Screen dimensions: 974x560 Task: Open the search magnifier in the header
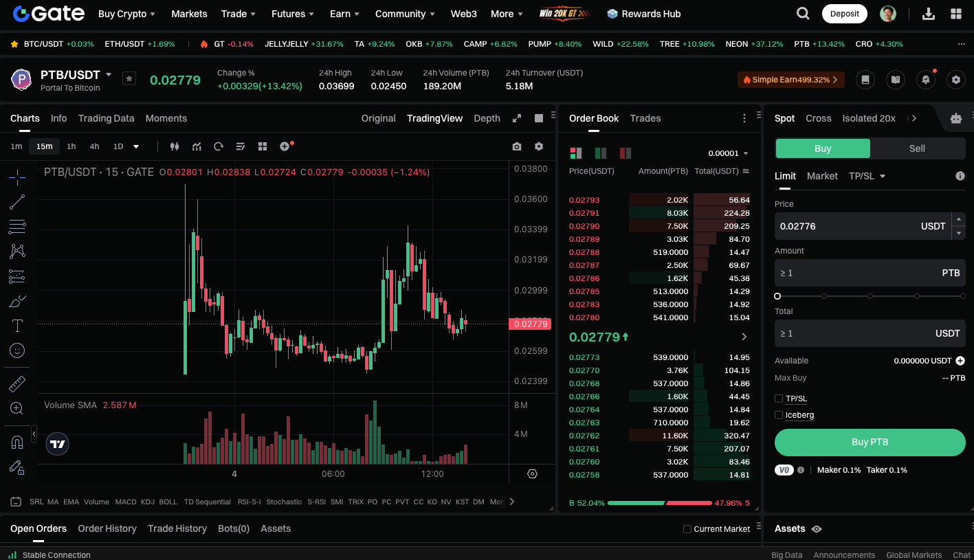coord(802,14)
